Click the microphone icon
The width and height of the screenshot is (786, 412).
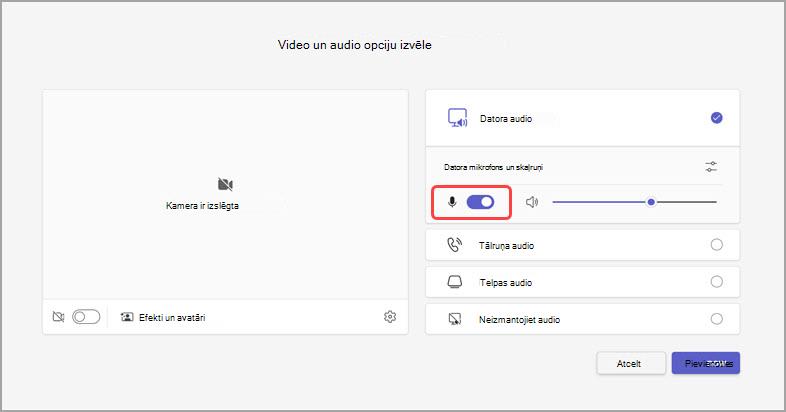(x=452, y=202)
